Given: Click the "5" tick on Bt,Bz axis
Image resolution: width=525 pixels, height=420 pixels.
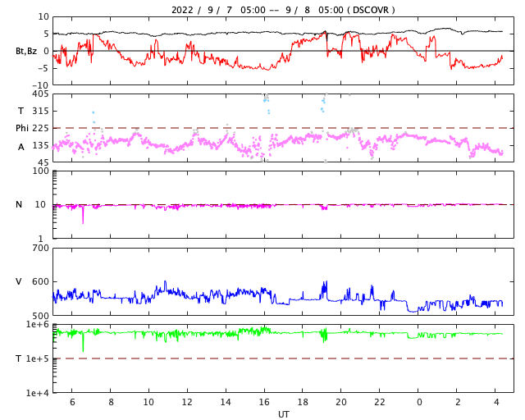Looking at the screenshot, I should click(46, 34).
